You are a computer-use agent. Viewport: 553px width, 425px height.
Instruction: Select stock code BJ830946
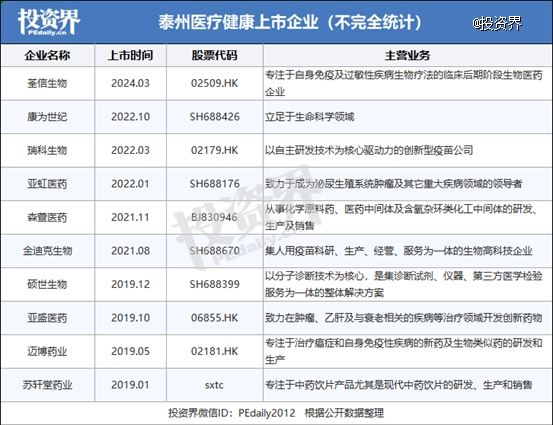(214, 217)
